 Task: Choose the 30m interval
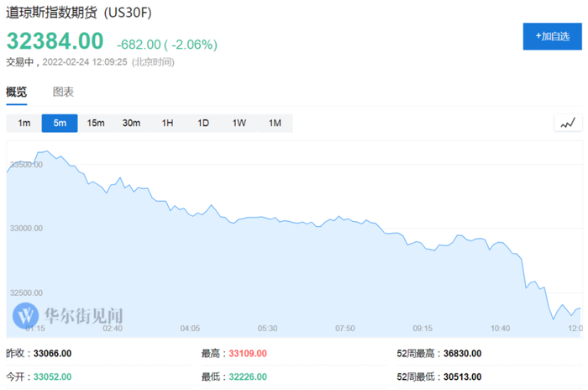pyautogui.click(x=131, y=124)
